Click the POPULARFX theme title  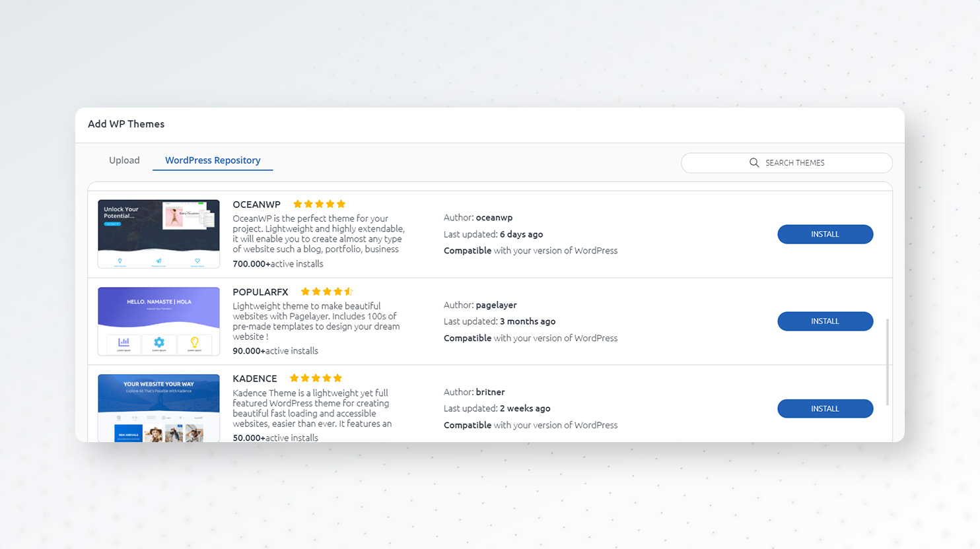click(x=260, y=292)
